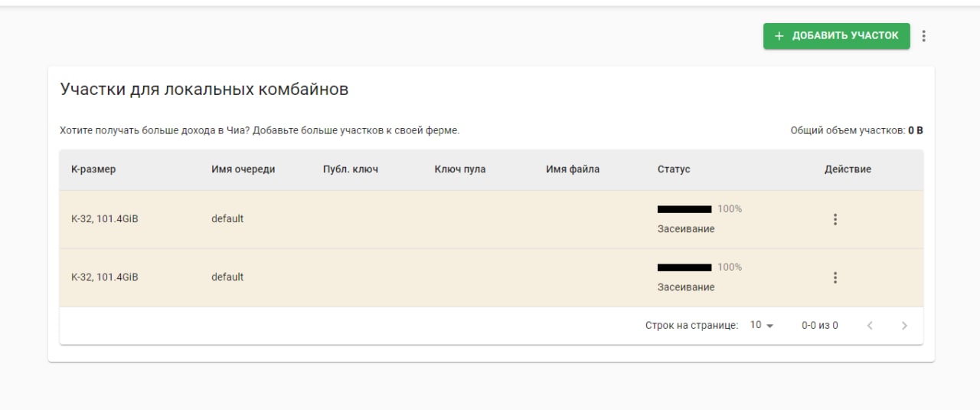
Task: Open the action menu for the second plot row
Action: pos(835,277)
